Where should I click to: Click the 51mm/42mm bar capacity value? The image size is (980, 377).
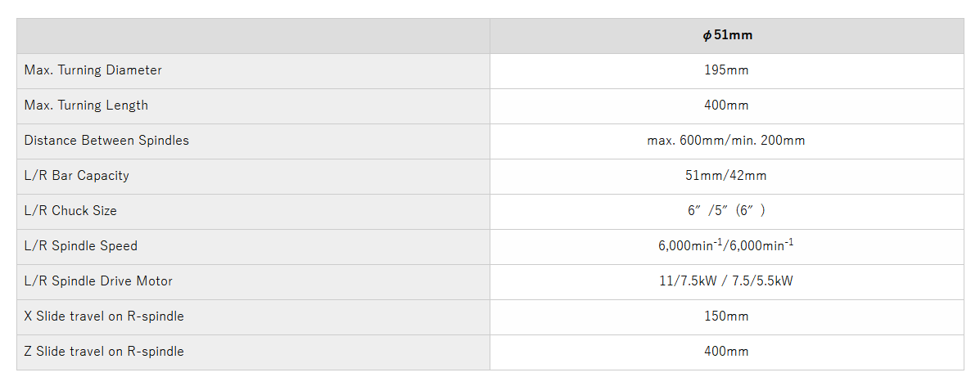(x=727, y=175)
